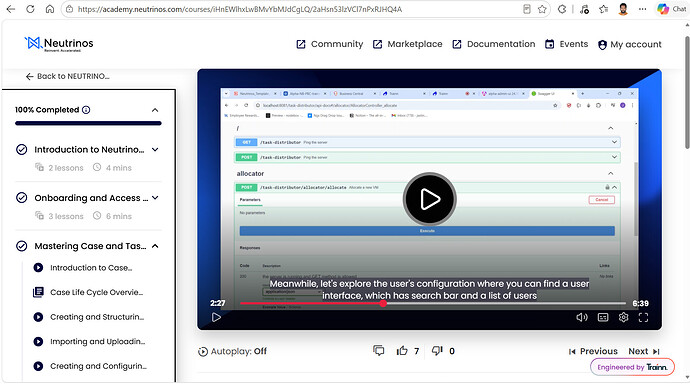Click Engineered by Trainn badge
Viewport: 690px width, 384px height.
[632, 367]
